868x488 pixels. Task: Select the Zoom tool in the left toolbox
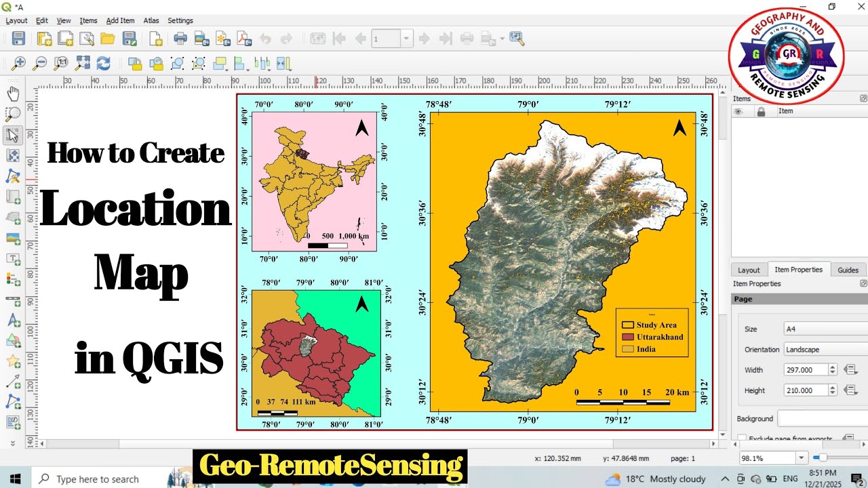point(12,114)
